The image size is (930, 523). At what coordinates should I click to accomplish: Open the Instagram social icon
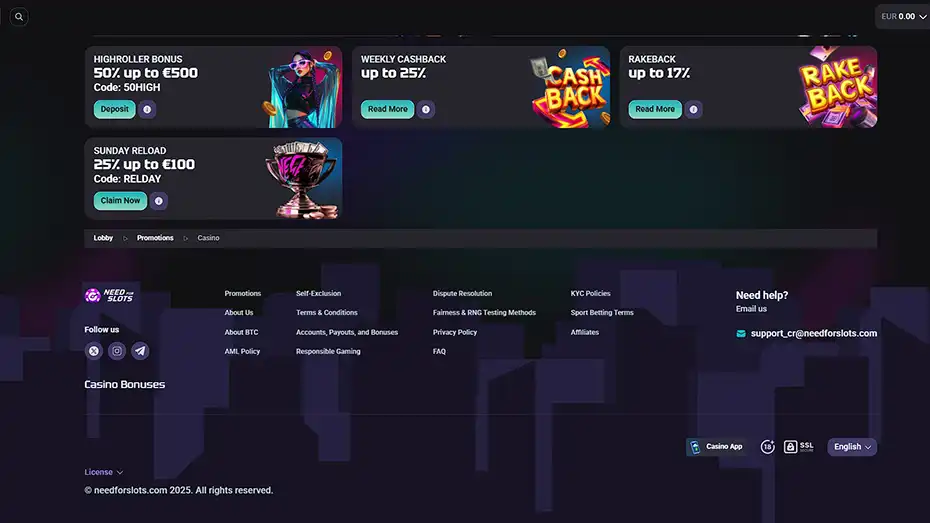(117, 351)
